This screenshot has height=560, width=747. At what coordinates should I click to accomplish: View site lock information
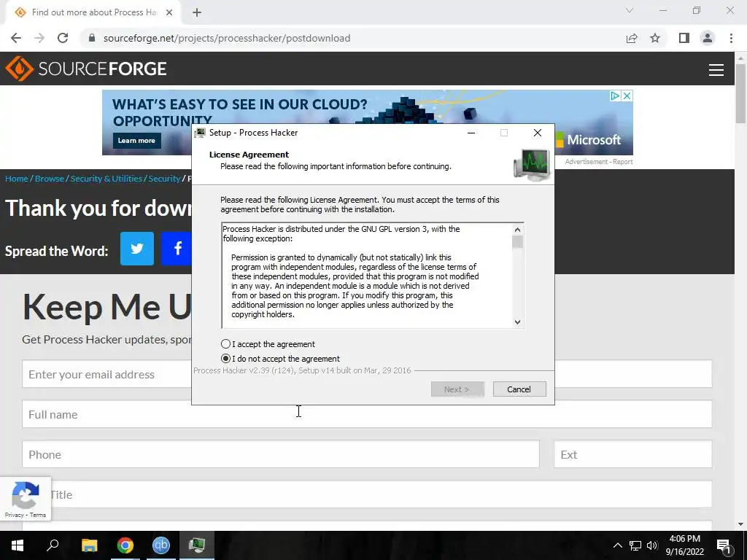(x=92, y=38)
